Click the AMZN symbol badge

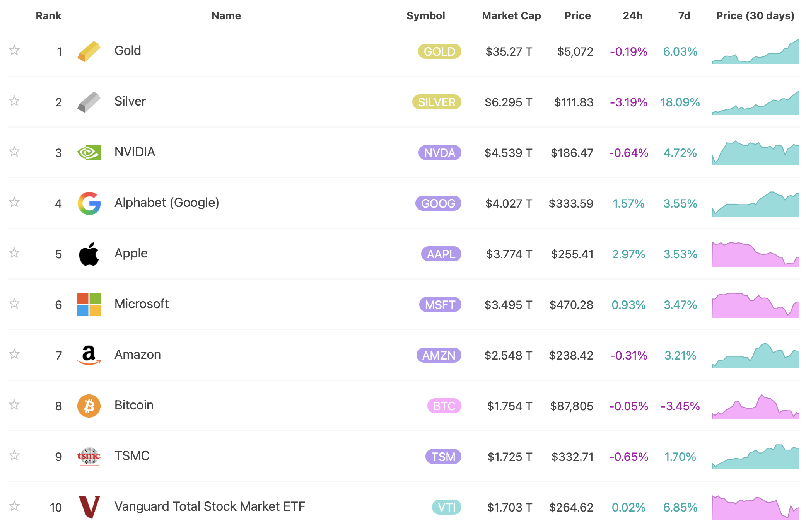point(439,355)
